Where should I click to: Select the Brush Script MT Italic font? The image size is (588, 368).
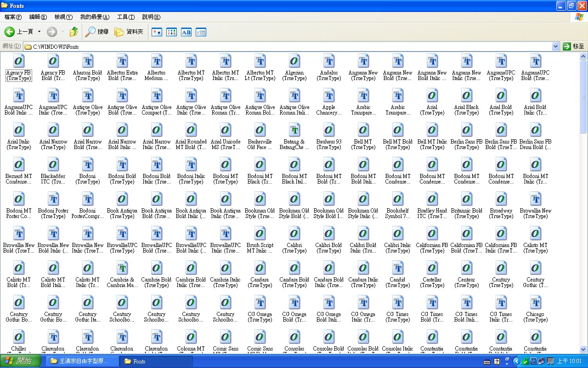pyautogui.click(x=260, y=240)
